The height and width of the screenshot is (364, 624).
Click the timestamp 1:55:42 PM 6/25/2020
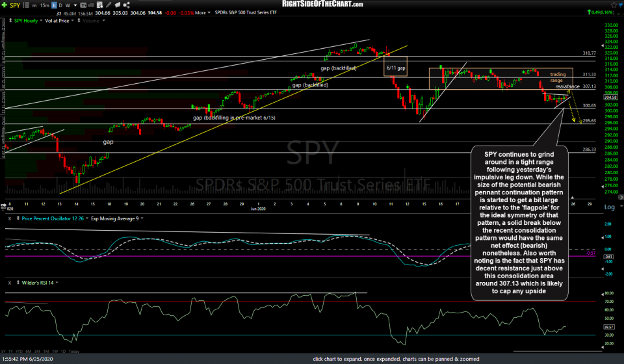[27, 359]
